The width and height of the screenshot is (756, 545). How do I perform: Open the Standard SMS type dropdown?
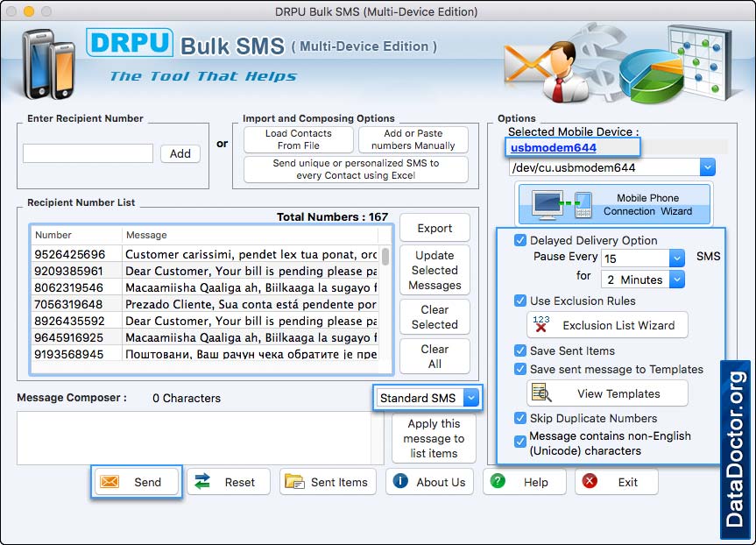pyautogui.click(x=471, y=398)
